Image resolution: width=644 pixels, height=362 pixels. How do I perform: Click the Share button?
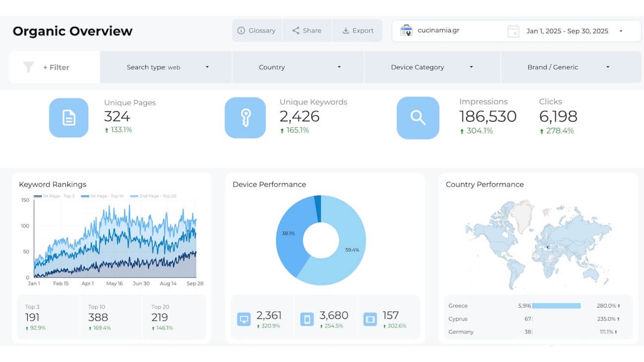[307, 31]
